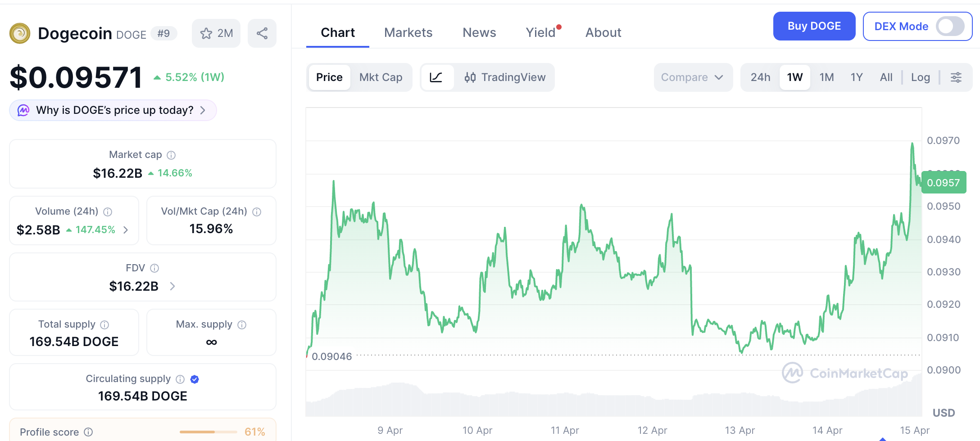Show Circulating supply info icon

pyautogui.click(x=180, y=379)
